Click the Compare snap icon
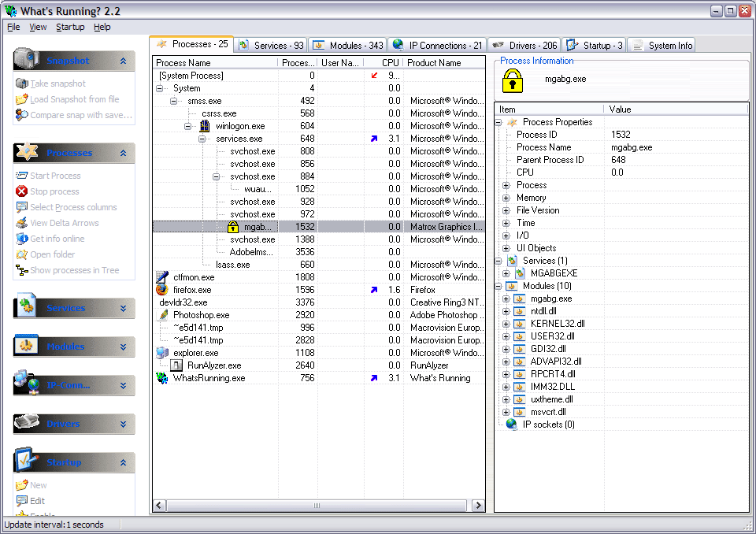The image size is (756, 534). coord(22,115)
